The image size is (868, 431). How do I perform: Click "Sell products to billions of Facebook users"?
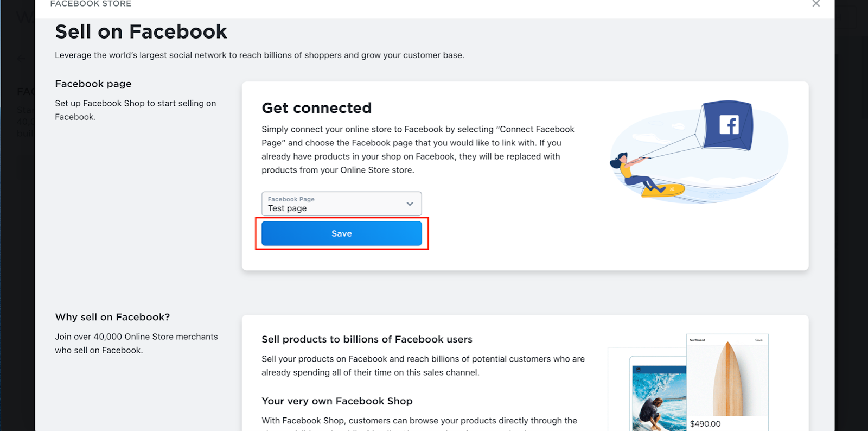pyautogui.click(x=367, y=339)
